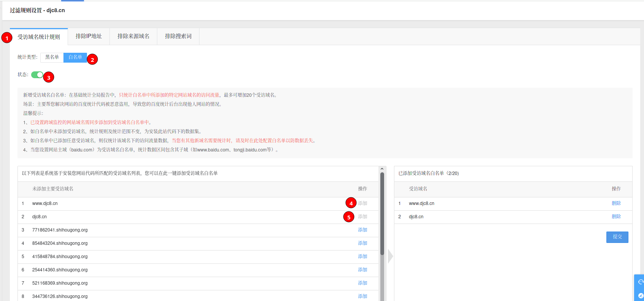This screenshot has height=301, width=644.
Task: Toggle the 状态 status switch
Action: tap(37, 75)
